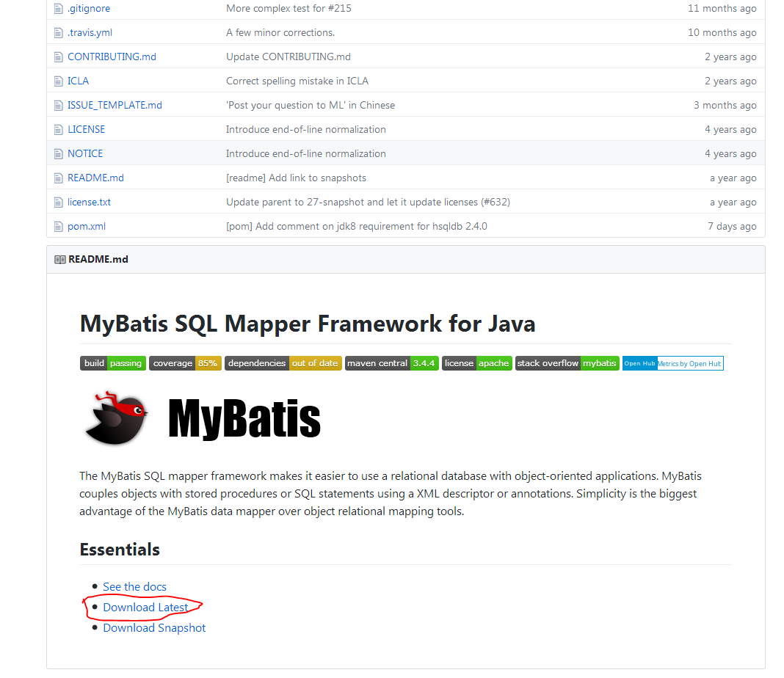The width and height of the screenshot is (784, 678).
Task: Open the ICLA file
Action: point(78,81)
